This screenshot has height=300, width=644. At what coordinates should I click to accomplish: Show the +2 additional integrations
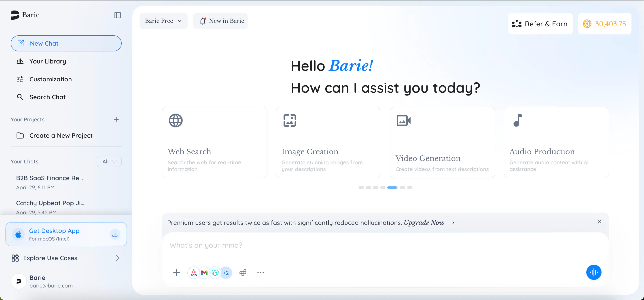tap(226, 273)
